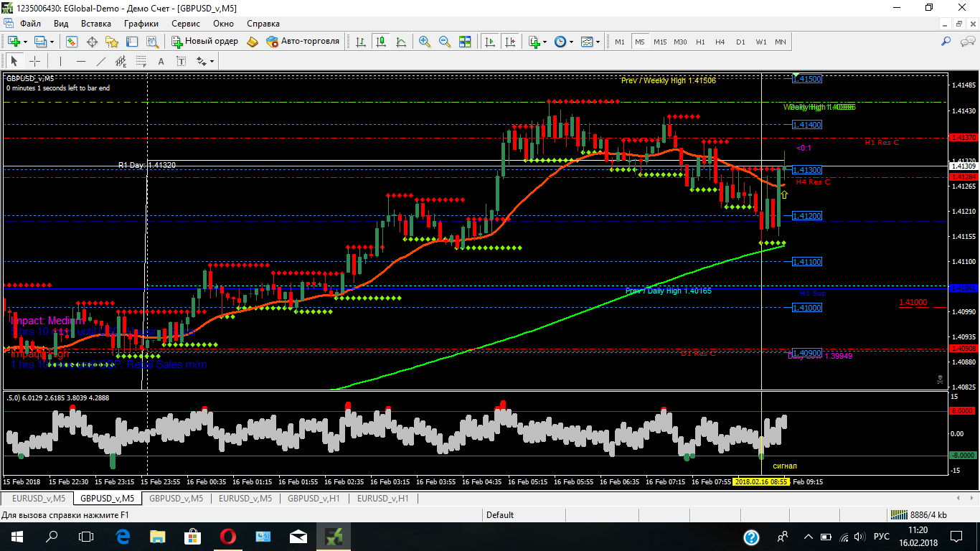Open MetaEditor with the yellow book icon
Viewport: 980px width, 551px height.
(x=253, y=42)
